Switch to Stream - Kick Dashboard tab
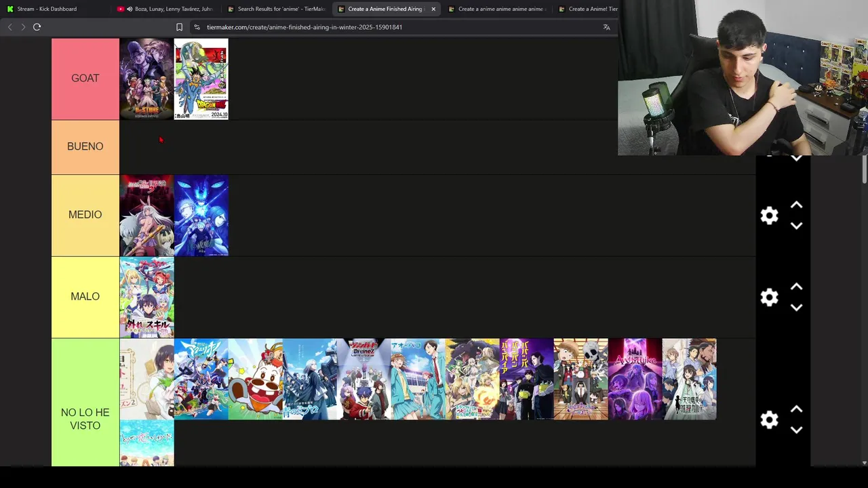This screenshot has height=488, width=868. click(47, 9)
